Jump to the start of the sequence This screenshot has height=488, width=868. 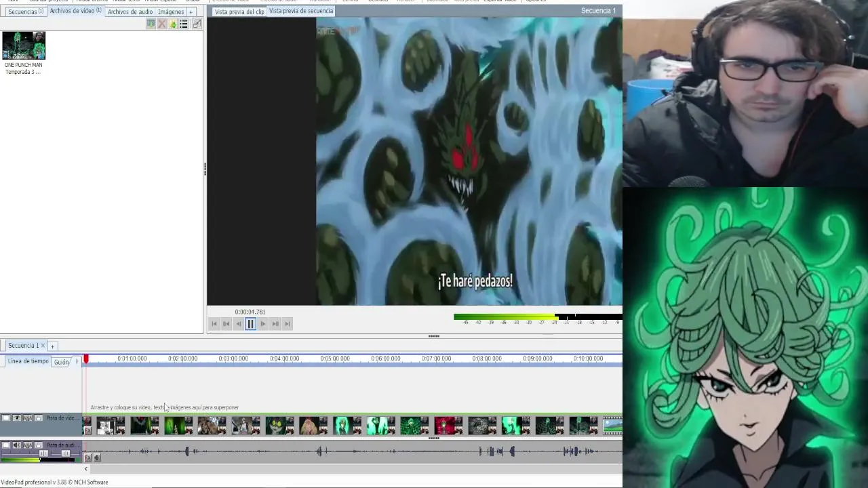point(214,324)
